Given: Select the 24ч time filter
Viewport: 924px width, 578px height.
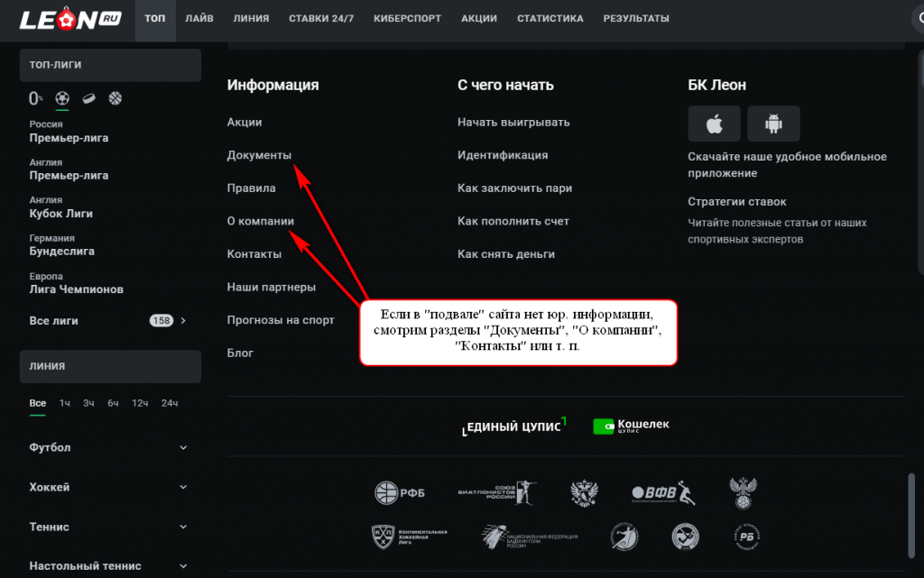Looking at the screenshot, I should point(170,403).
